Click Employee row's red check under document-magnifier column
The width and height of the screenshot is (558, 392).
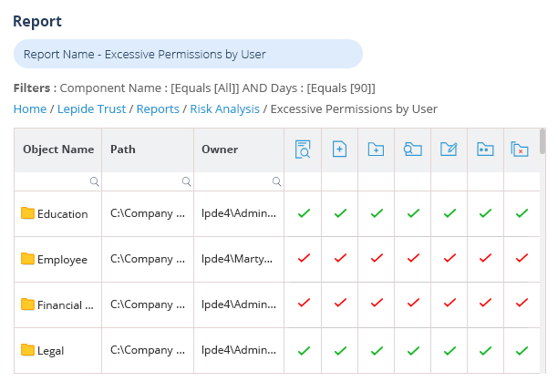pos(304,258)
